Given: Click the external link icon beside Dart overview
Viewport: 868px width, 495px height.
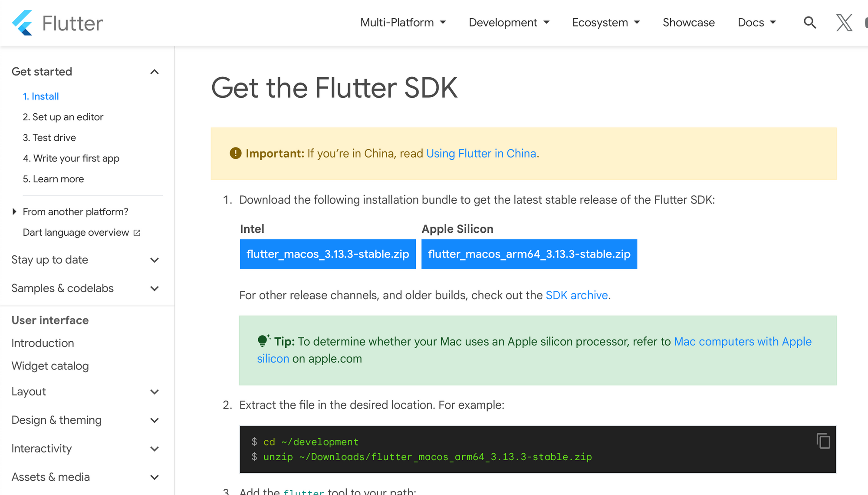Looking at the screenshot, I should [x=137, y=233].
